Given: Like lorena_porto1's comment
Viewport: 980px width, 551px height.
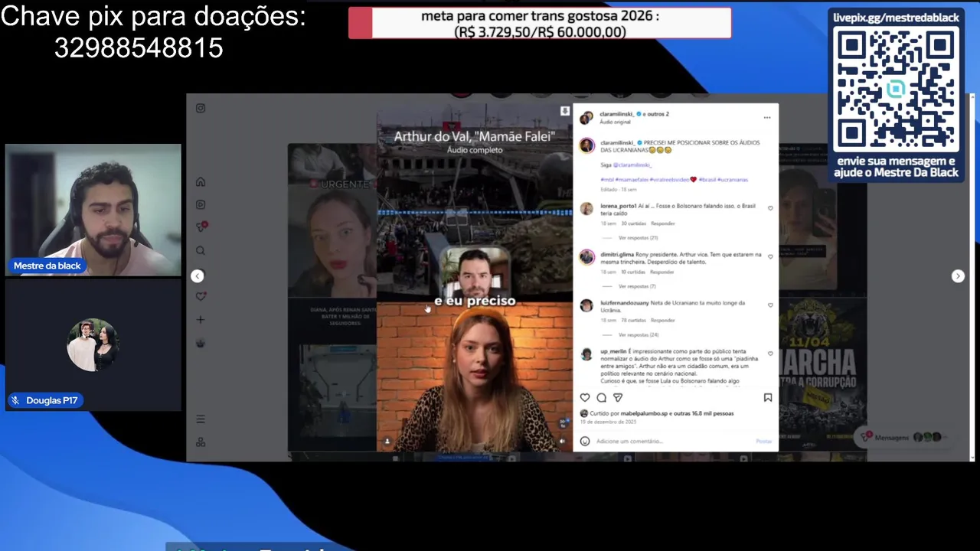Looking at the screenshot, I should tap(770, 208).
